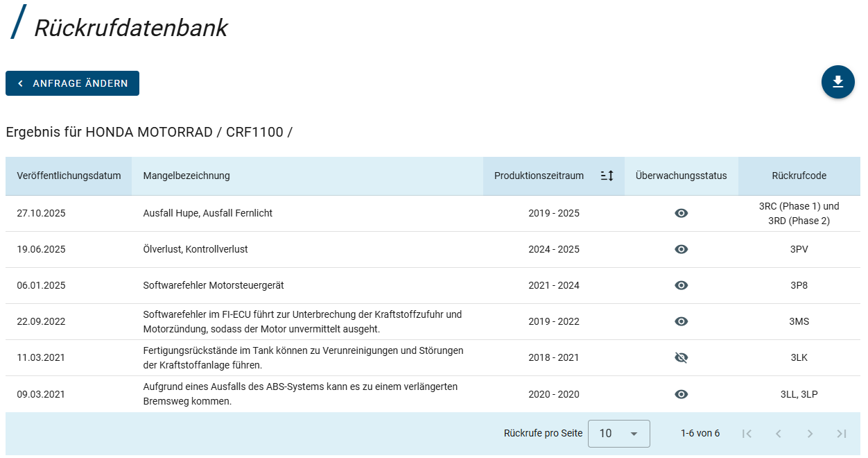Open the Rückrufe pro Seite dropdown

(x=618, y=433)
